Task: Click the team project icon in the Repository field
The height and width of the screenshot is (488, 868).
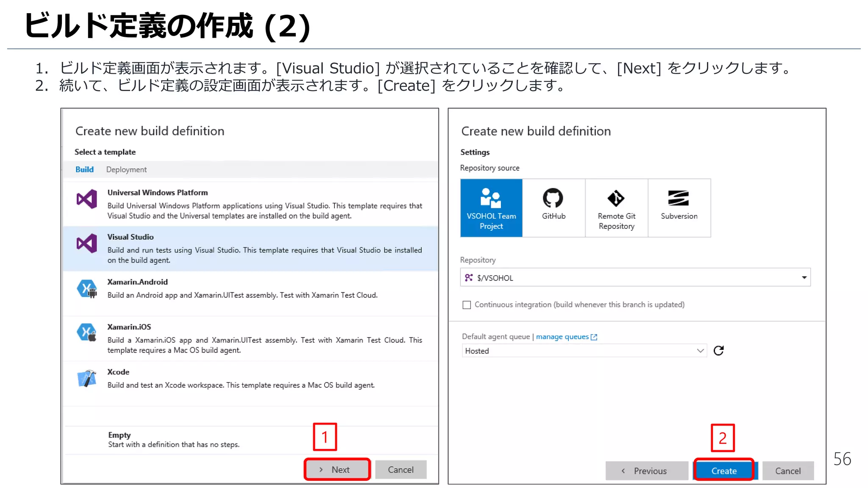Action: pyautogui.click(x=469, y=277)
